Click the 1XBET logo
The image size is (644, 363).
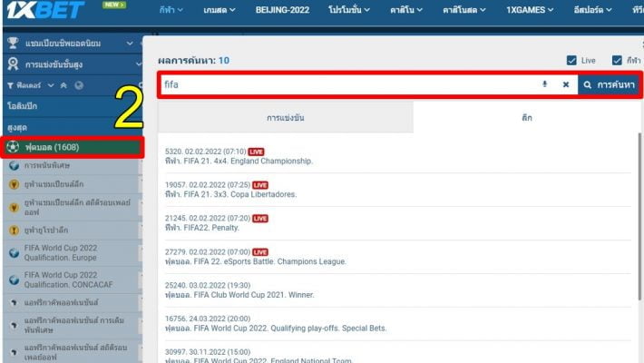coord(45,10)
